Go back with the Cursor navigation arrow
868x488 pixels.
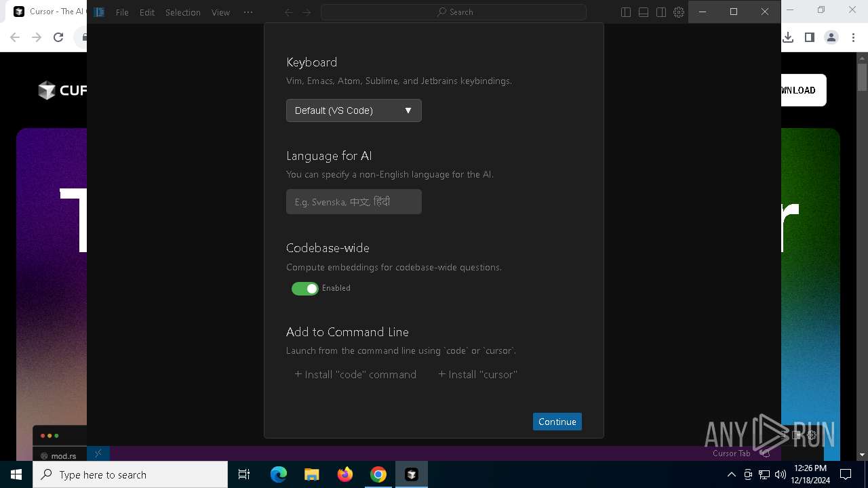pos(289,12)
